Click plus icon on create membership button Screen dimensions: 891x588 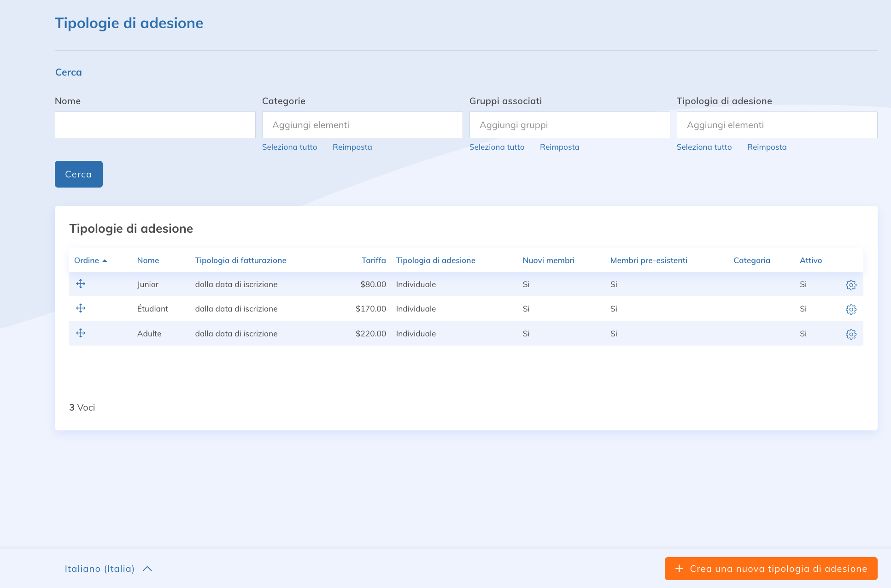pyautogui.click(x=679, y=569)
